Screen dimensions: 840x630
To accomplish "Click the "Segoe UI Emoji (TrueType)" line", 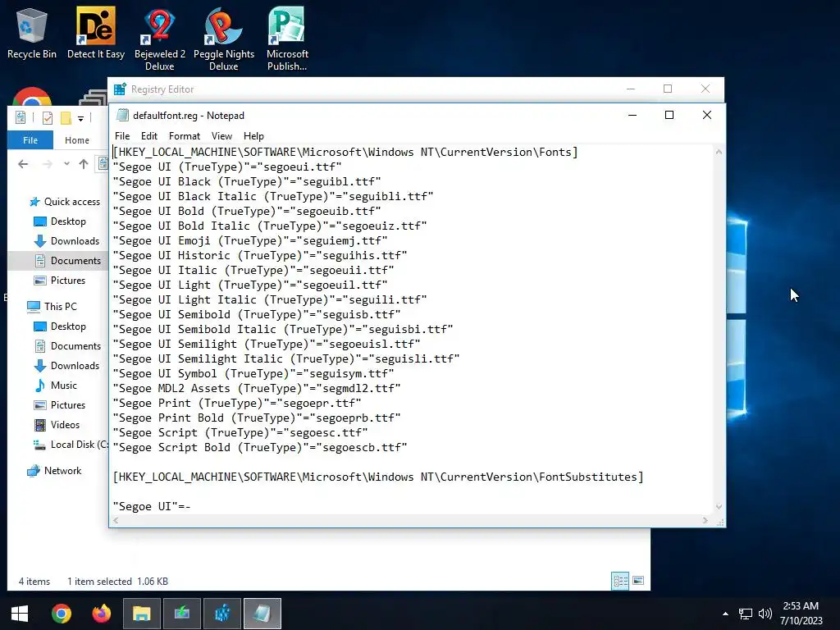I will pos(250,240).
